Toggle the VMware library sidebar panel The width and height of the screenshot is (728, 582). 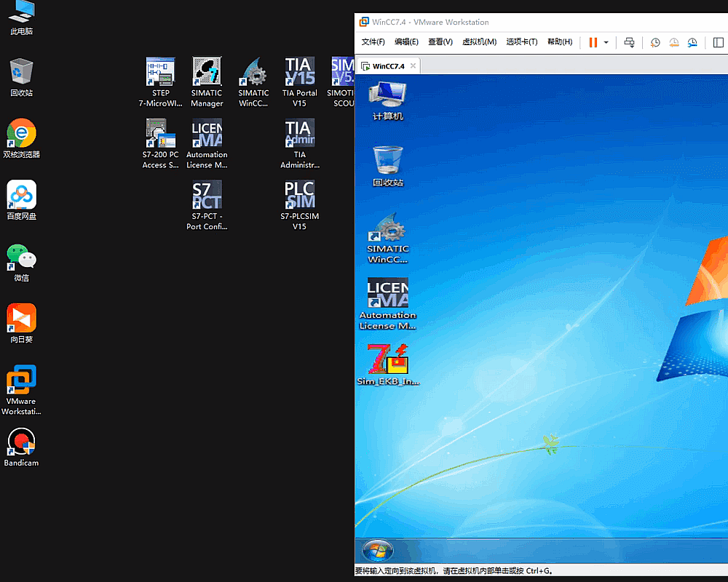[x=717, y=42]
